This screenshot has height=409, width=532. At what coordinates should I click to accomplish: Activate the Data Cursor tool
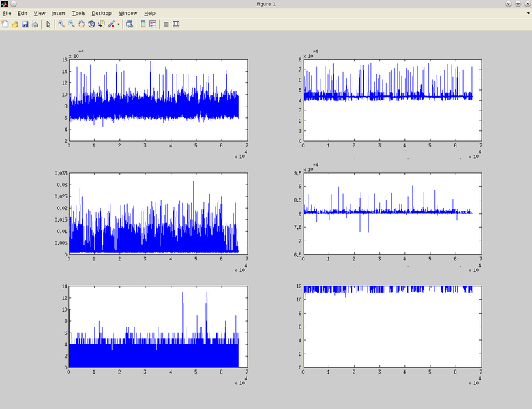101,24
